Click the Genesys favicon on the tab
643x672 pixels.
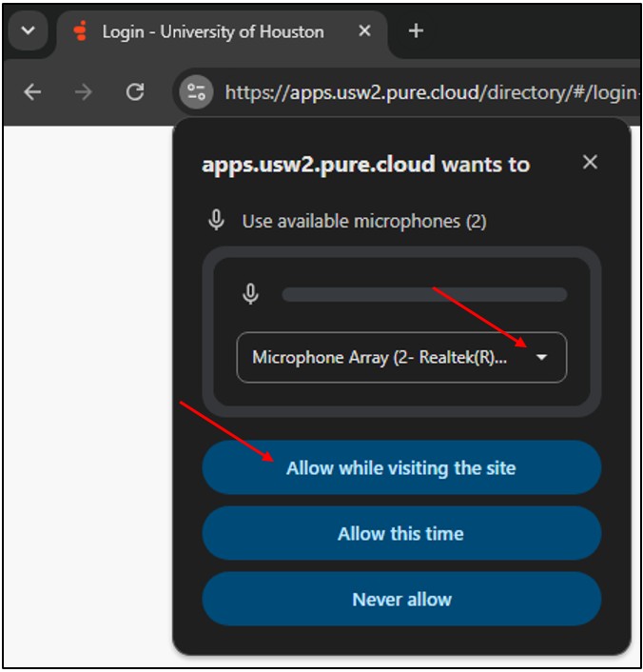(80, 31)
